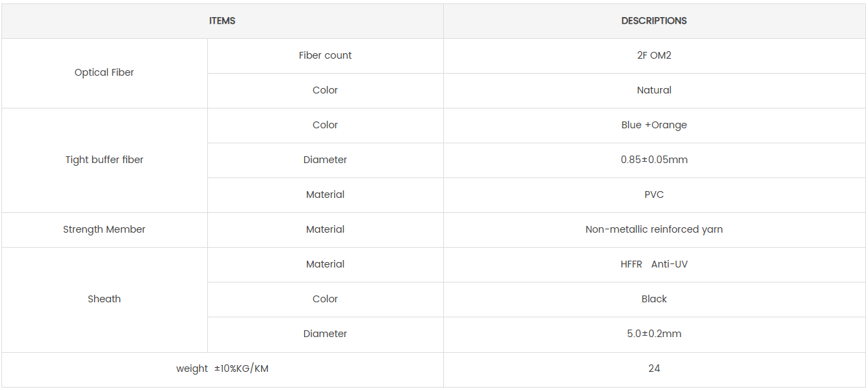
Task: Select the 5.0±0.2mm diameter value
Action: [x=654, y=334]
